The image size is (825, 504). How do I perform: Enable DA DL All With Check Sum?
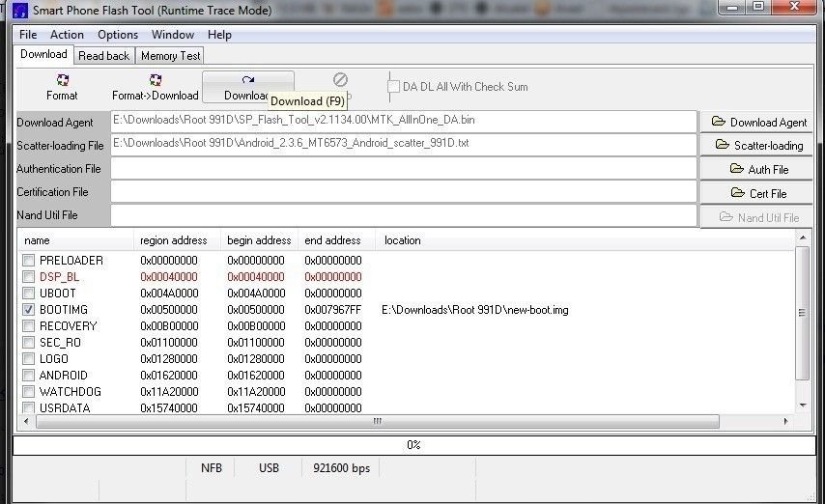(393, 87)
